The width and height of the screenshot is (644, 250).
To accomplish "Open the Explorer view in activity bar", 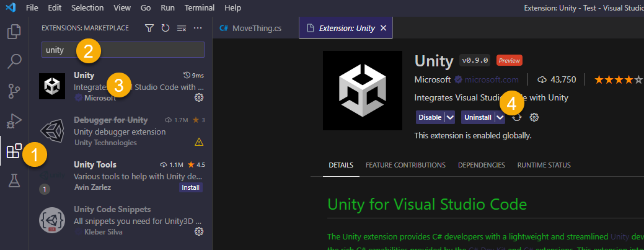I will [x=14, y=32].
